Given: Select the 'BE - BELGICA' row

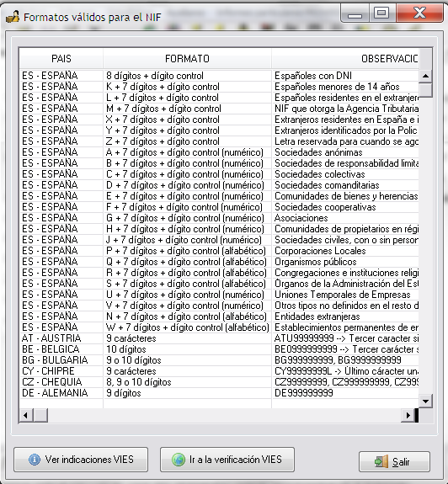Looking at the screenshot, I should click(x=219, y=349).
